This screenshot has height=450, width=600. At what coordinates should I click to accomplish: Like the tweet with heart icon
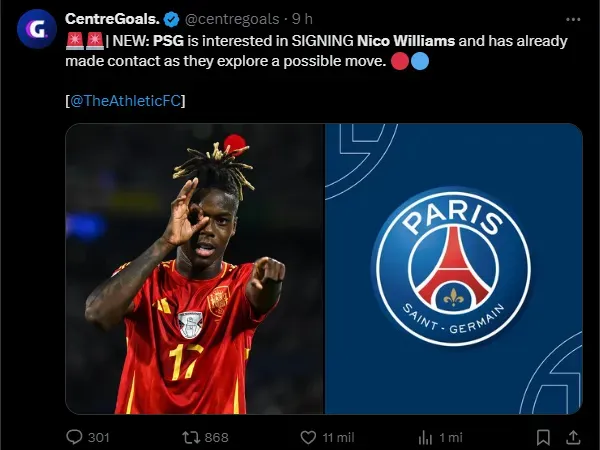(308, 437)
